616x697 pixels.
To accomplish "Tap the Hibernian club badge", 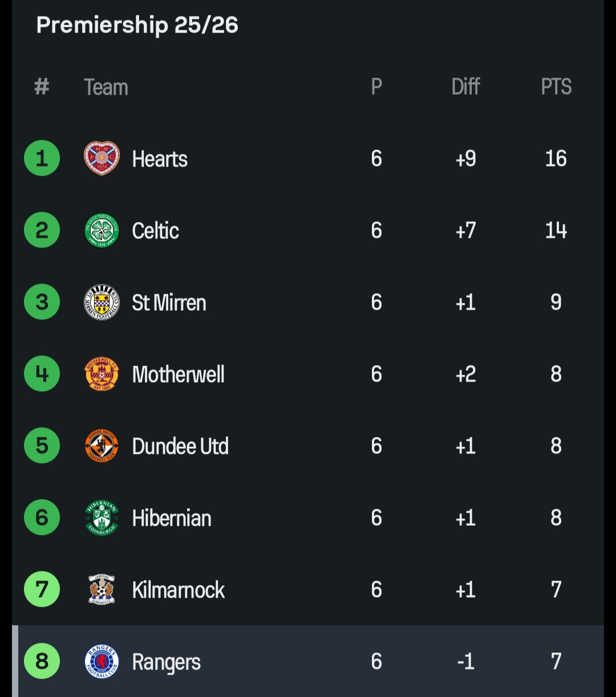I will pyautogui.click(x=102, y=518).
